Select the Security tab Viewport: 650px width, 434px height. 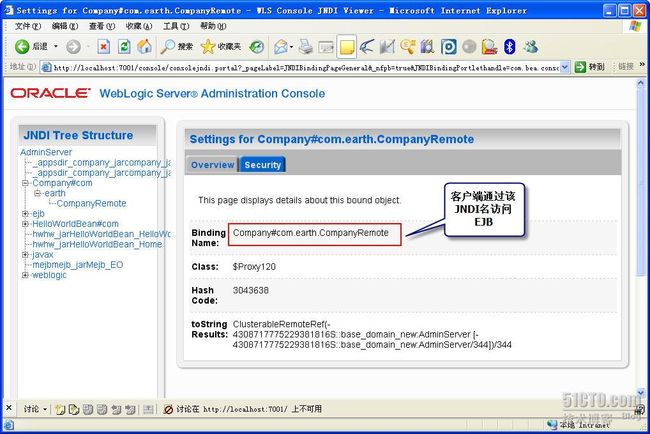pos(262,165)
